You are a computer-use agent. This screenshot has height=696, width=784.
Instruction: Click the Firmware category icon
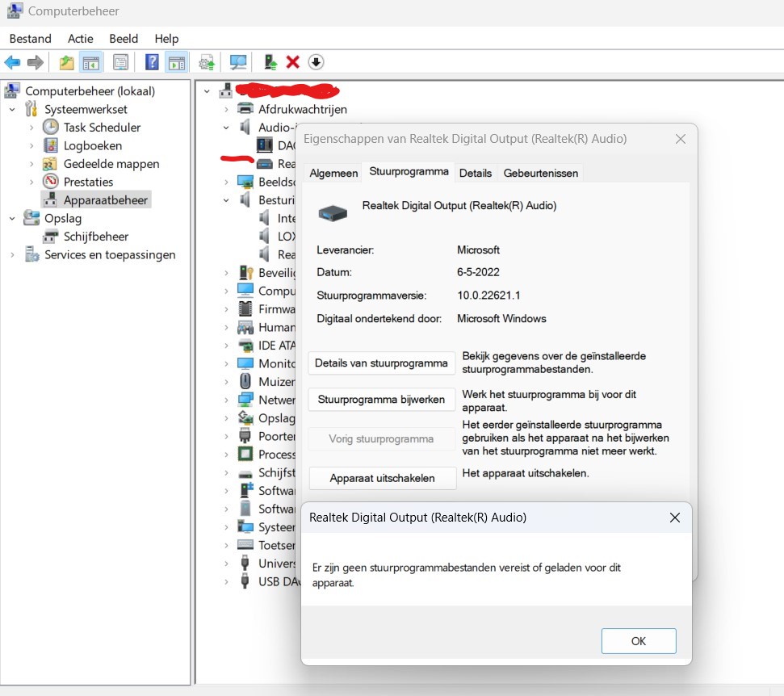(245, 308)
